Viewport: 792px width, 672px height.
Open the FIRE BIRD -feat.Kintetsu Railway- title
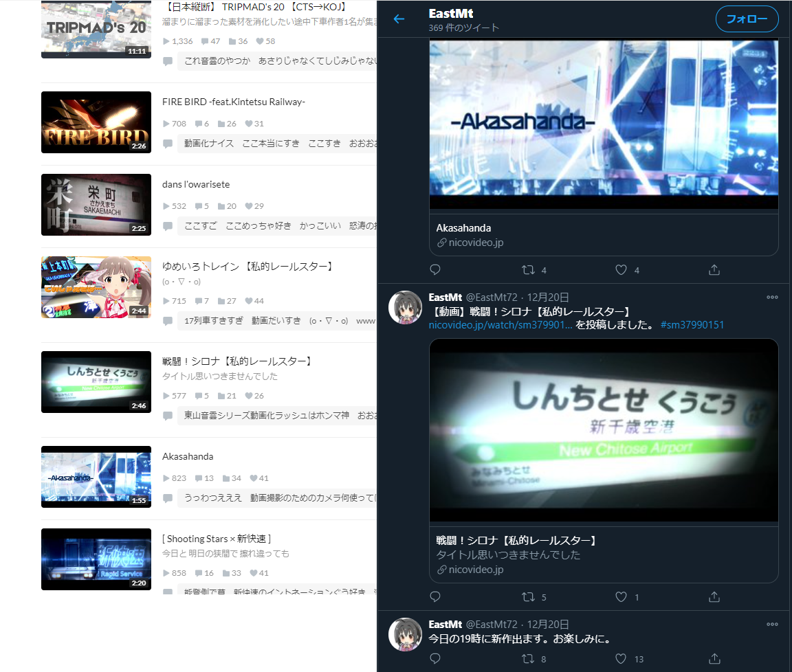233,102
